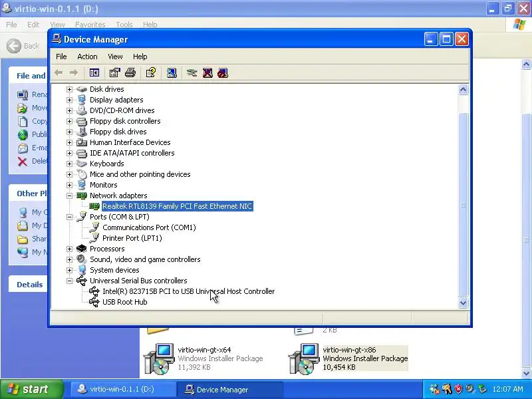Collapse the Network adapters node
The image size is (532, 399).
[70, 196]
